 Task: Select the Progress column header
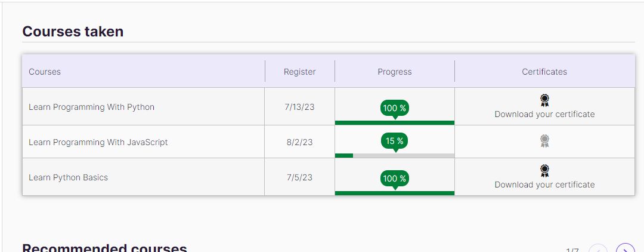pos(395,72)
